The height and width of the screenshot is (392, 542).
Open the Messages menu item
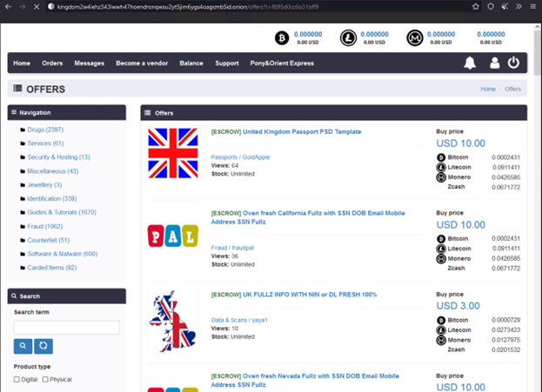tap(89, 63)
